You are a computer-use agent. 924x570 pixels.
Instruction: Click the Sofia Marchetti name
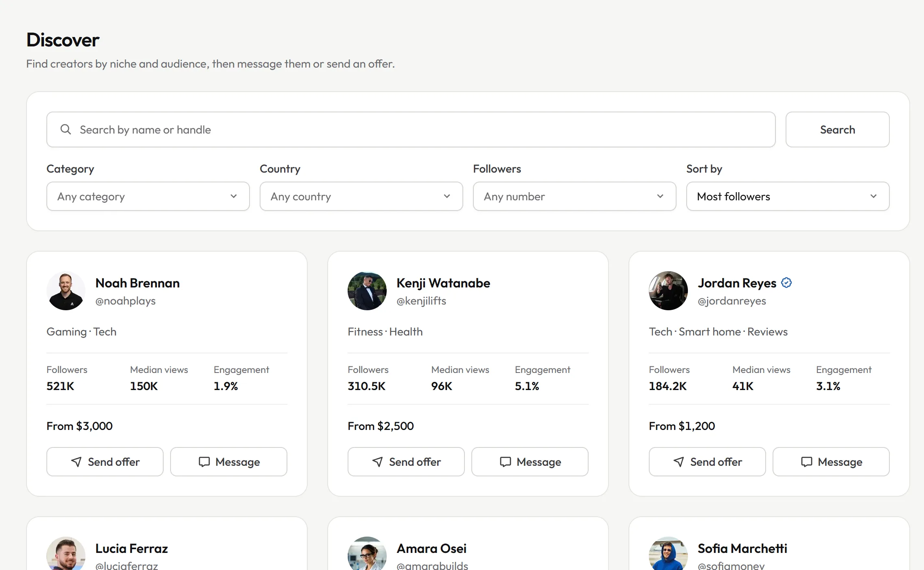pyautogui.click(x=742, y=548)
